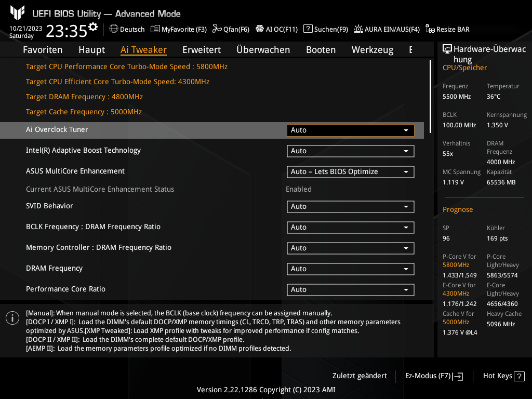Open Hot Keys question mark icon
Screen dimensions: 532x399
coord(520,376)
